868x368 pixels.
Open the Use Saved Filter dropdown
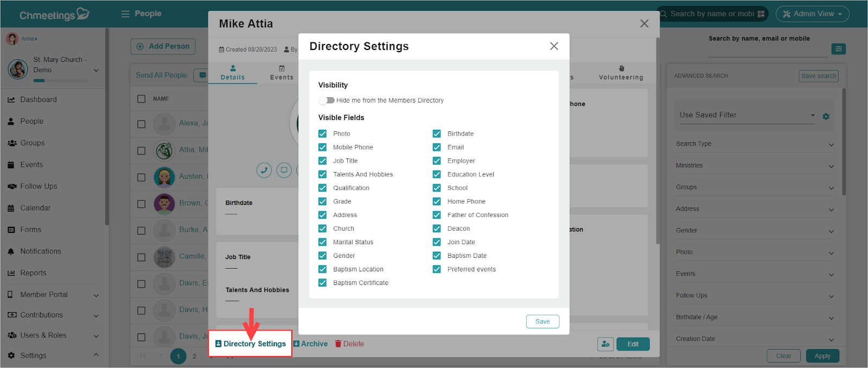tap(747, 115)
